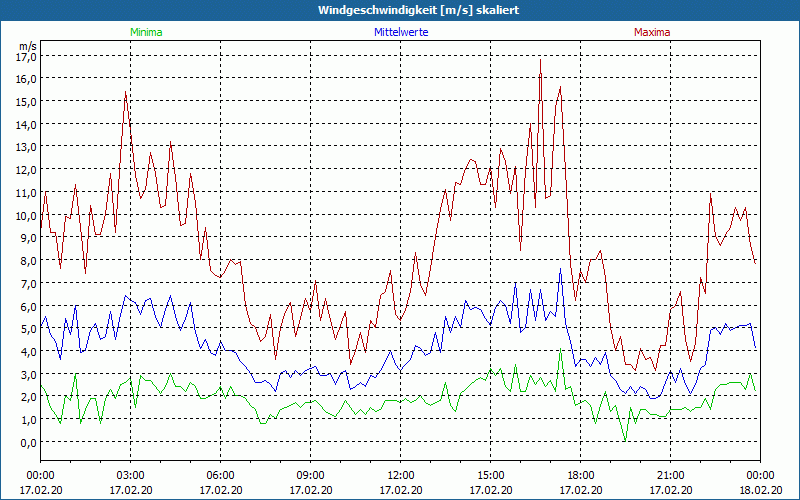Select the 12:00 time axis label
Image resolution: width=800 pixels, height=500 pixels.
(400, 475)
